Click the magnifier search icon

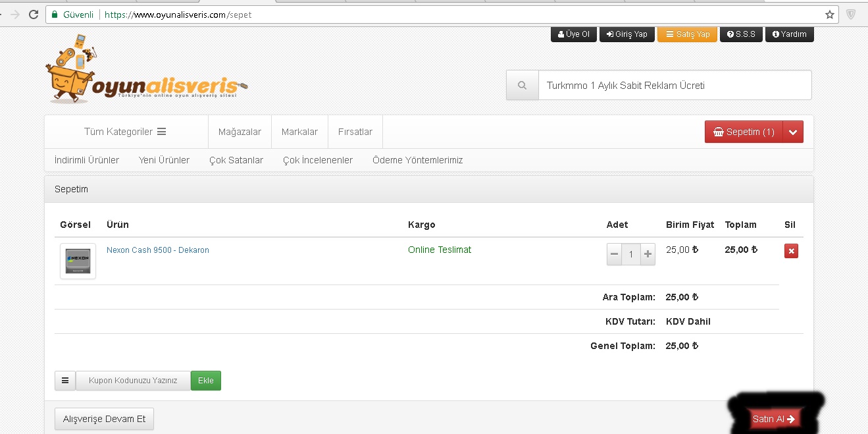(x=523, y=86)
